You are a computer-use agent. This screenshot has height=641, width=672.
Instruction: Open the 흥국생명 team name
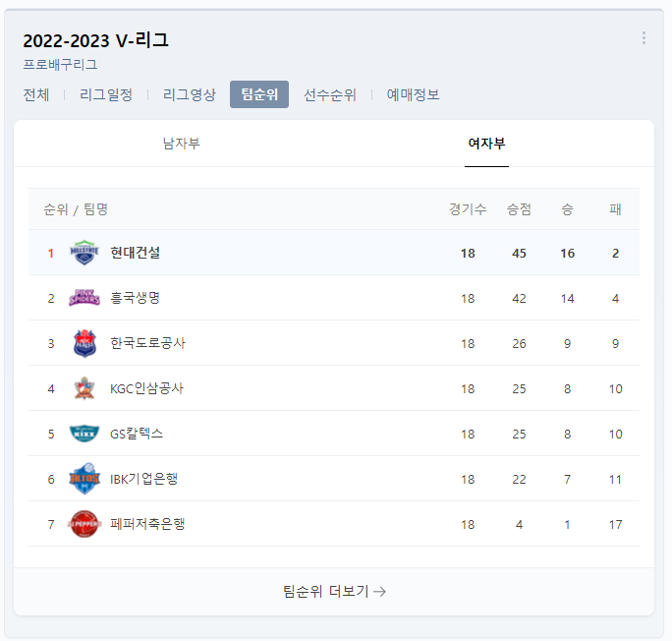click(x=135, y=298)
